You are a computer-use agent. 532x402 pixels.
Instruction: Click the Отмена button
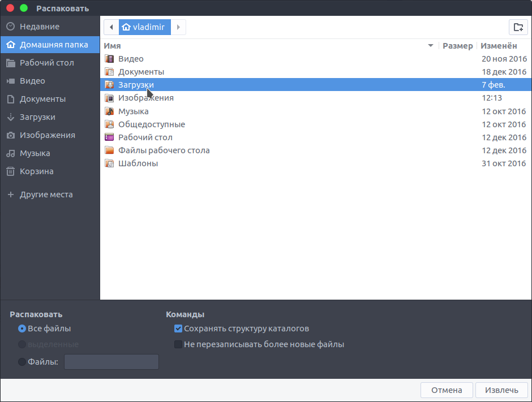(447, 390)
